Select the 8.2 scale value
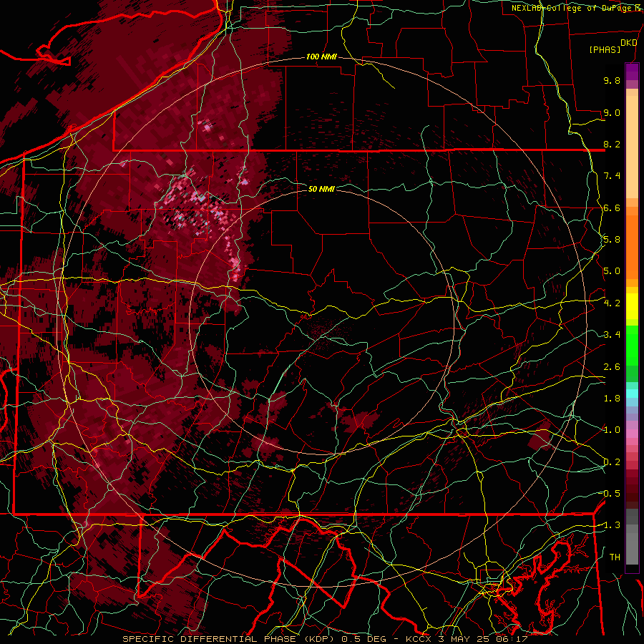 click(612, 144)
